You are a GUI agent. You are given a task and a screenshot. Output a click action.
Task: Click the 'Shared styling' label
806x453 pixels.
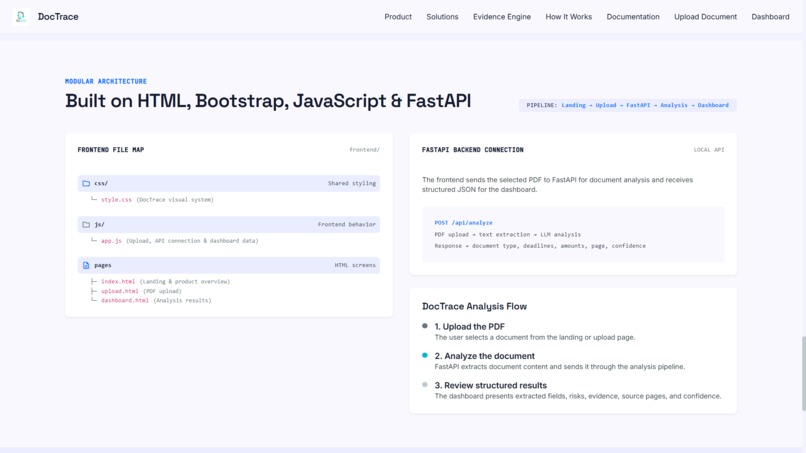point(352,183)
